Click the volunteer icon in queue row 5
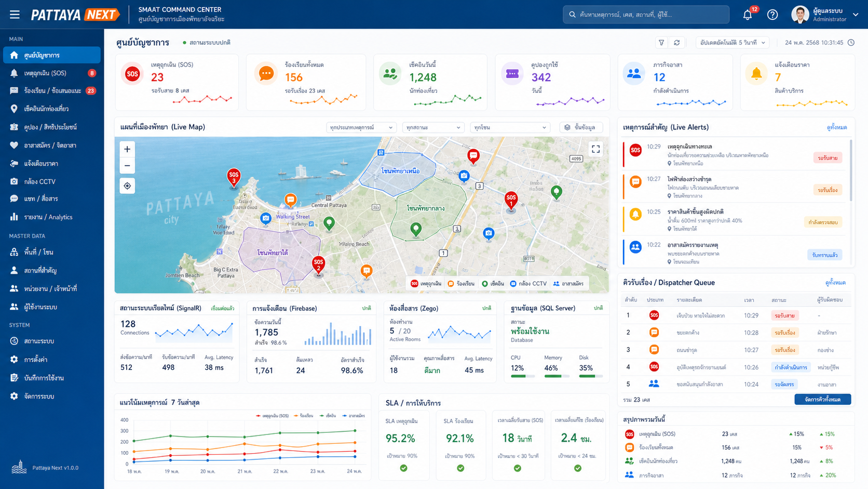The image size is (868, 489). pyautogui.click(x=654, y=384)
